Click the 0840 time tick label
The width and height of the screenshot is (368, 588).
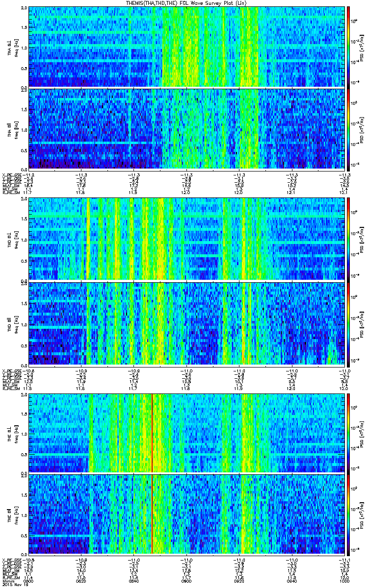133,580
